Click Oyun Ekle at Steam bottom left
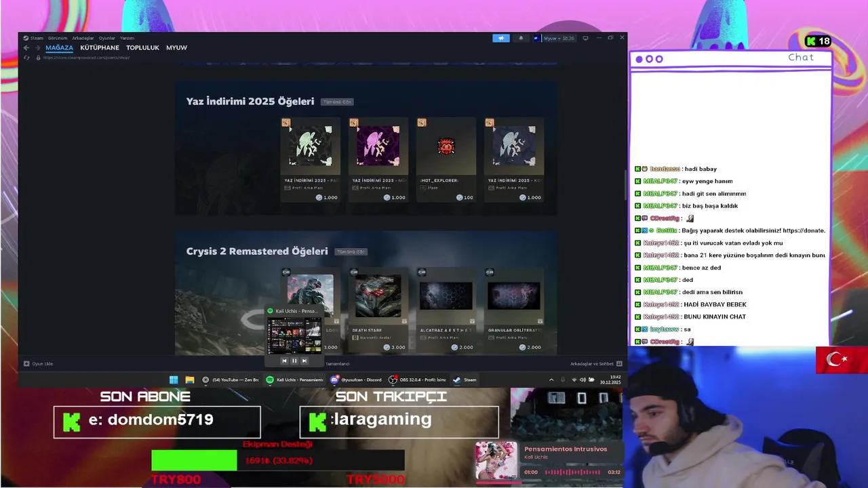 [39, 364]
